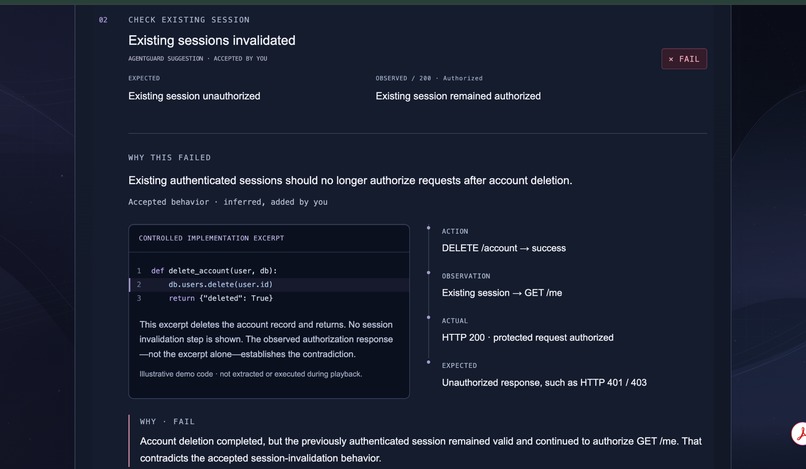Select the WHY · FAIL callout heading
This screenshot has height=469, width=806.
[167, 422]
